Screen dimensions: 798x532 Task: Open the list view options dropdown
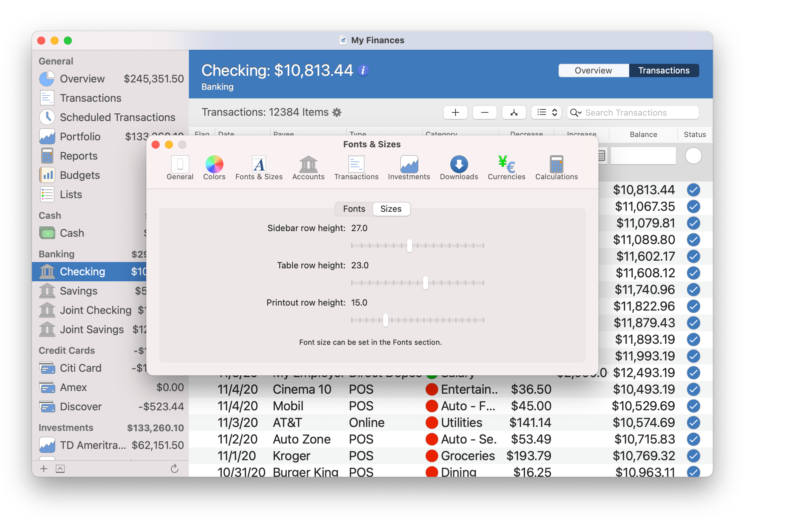tap(546, 112)
